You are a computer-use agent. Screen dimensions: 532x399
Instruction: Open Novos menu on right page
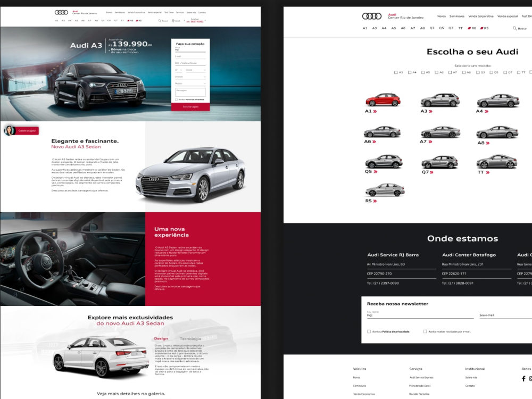coord(442,16)
